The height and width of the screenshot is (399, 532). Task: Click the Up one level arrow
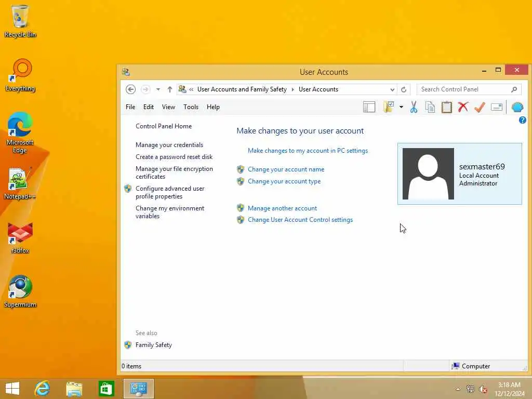(170, 89)
